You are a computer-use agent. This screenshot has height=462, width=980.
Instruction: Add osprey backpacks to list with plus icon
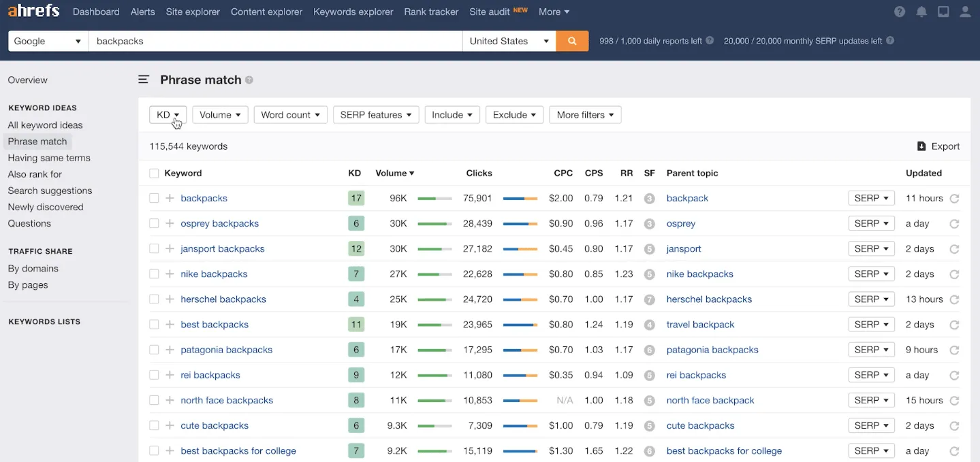[170, 223]
